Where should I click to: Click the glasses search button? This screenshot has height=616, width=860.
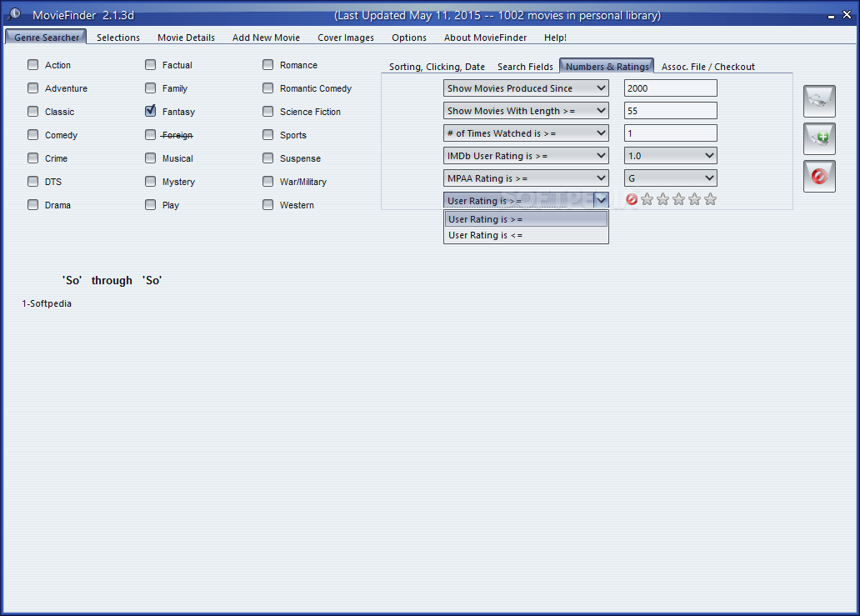[x=819, y=101]
